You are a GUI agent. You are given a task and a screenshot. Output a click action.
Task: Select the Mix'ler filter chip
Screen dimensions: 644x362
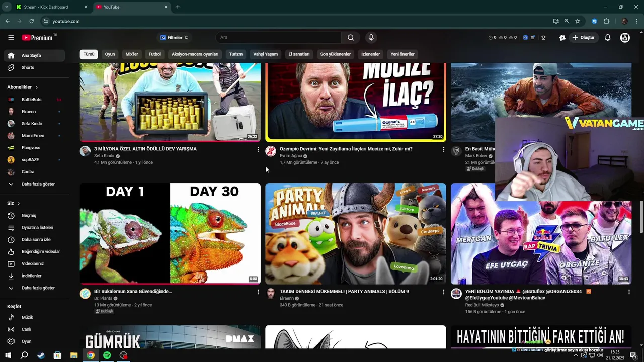[x=132, y=54]
